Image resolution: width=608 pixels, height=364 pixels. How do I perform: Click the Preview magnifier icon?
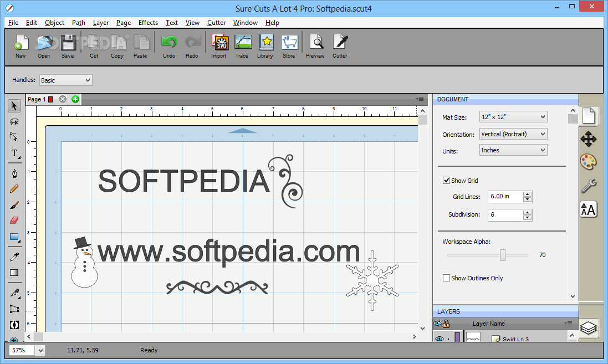[316, 42]
